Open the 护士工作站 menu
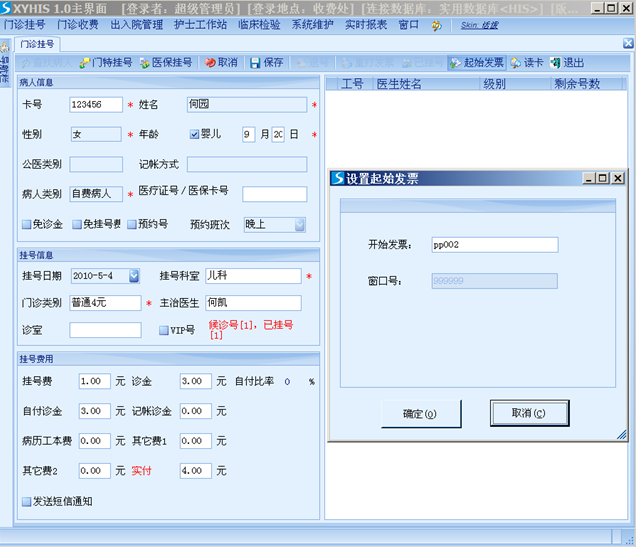The width and height of the screenshot is (636, 547). tap(196, 24)
